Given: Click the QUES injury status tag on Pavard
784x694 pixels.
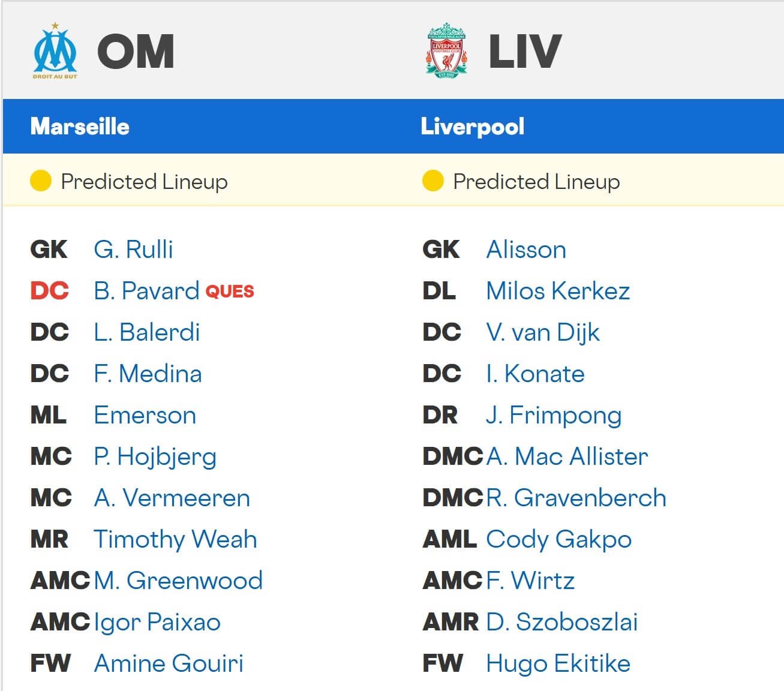Looking at the screenshot, I should [230, 292].
